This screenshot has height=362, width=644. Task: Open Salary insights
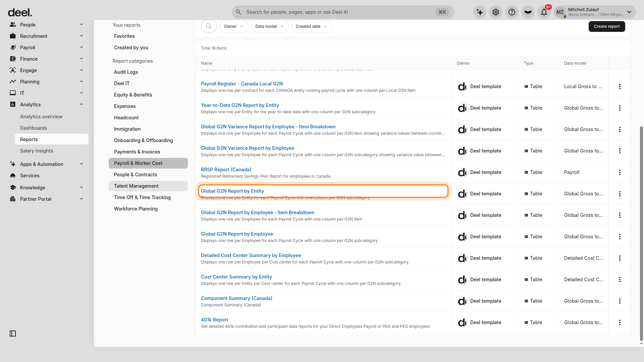coord(37,151)
